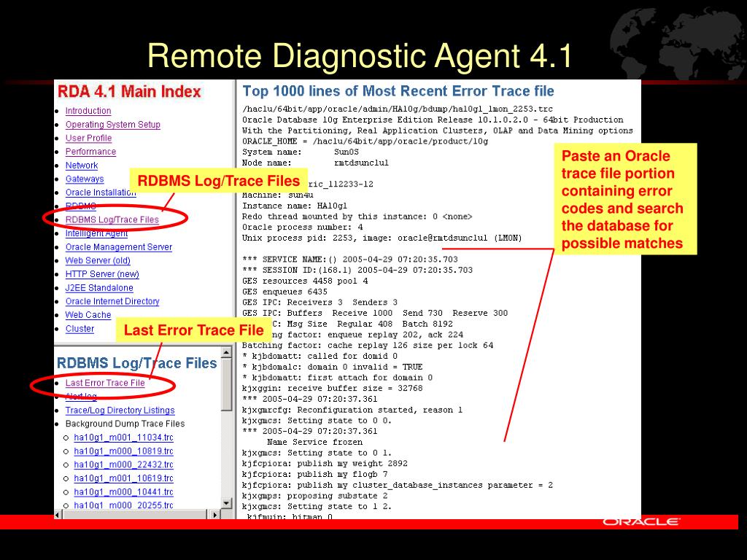Click 'kjxggin: receive buffer size' line
This screenshot has width=747, height=560.
click(x=332, y=389)
